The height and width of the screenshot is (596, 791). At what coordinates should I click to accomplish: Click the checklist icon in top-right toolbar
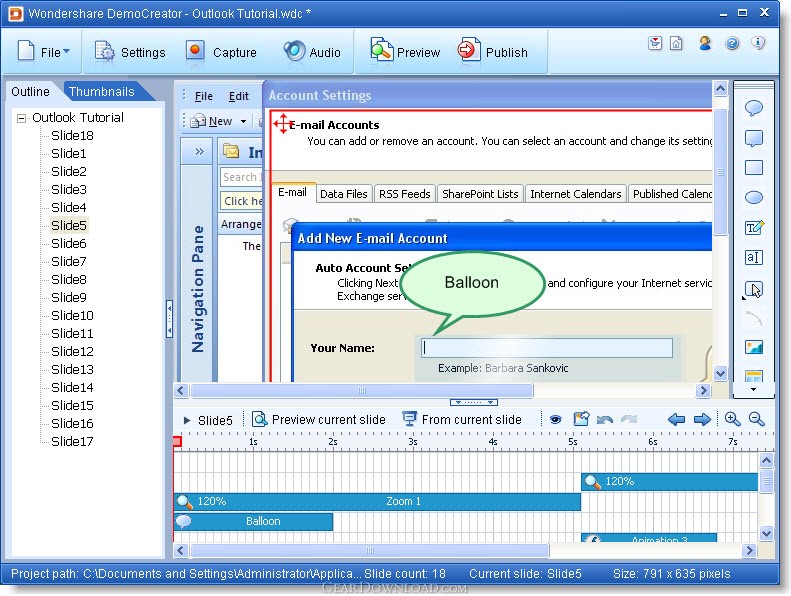coord(655,43)
